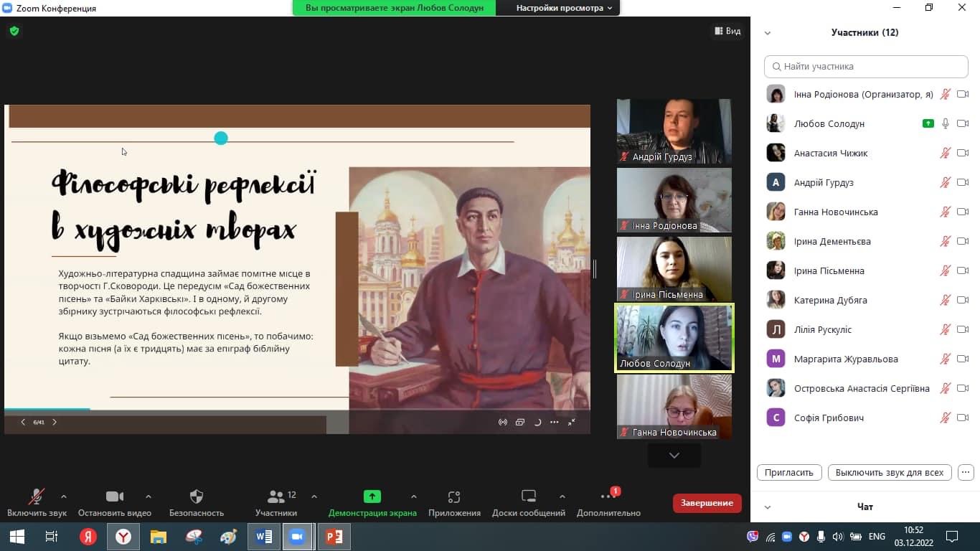Toggle microphone icon for Інна Родіонова
Viewport: 980px width, 551px height.
point(946,94)
